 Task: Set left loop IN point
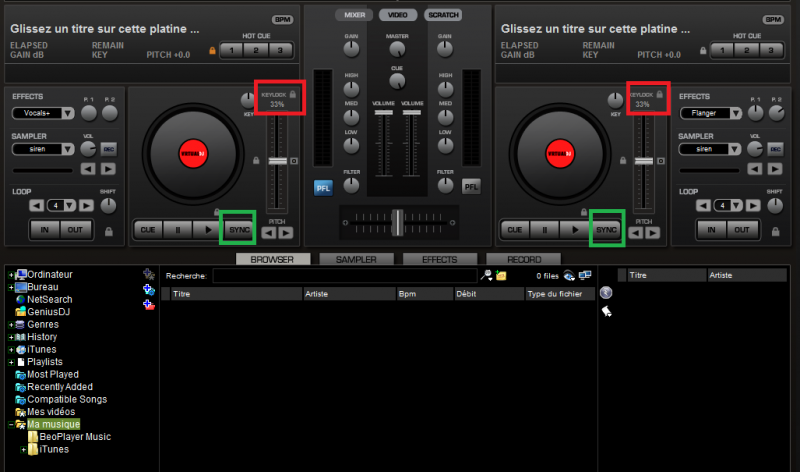point(45,230)
